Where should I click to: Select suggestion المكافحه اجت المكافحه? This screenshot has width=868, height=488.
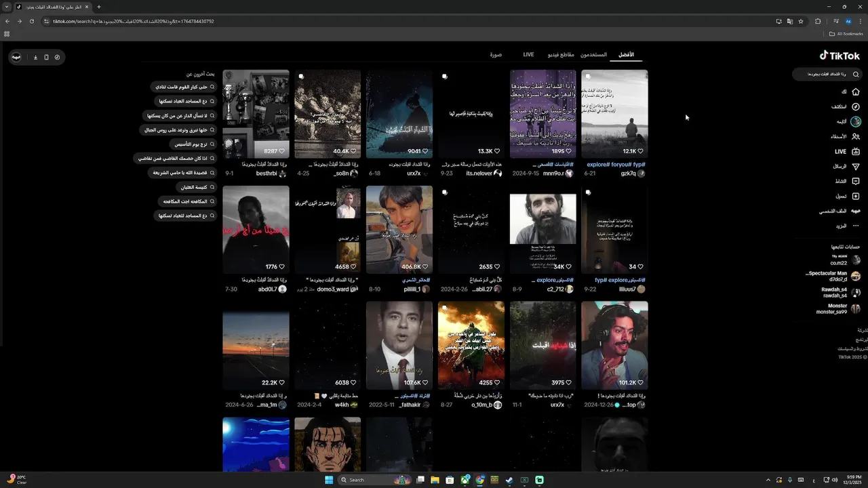[x=188, y=201]
